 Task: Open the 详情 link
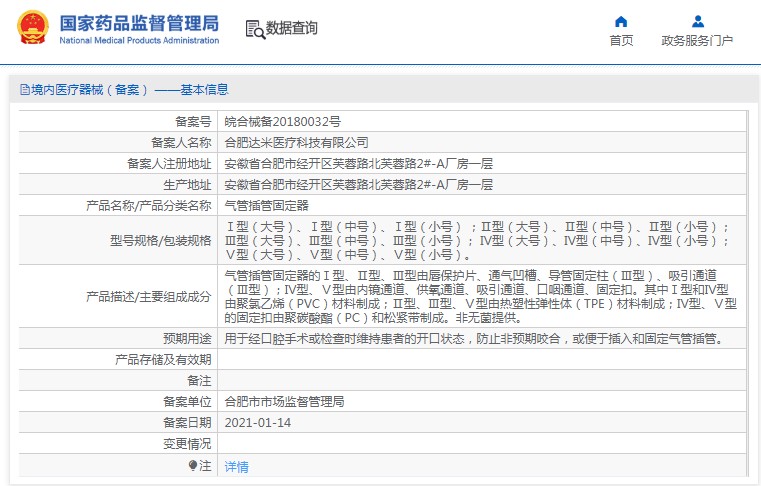tap(236, 467)
